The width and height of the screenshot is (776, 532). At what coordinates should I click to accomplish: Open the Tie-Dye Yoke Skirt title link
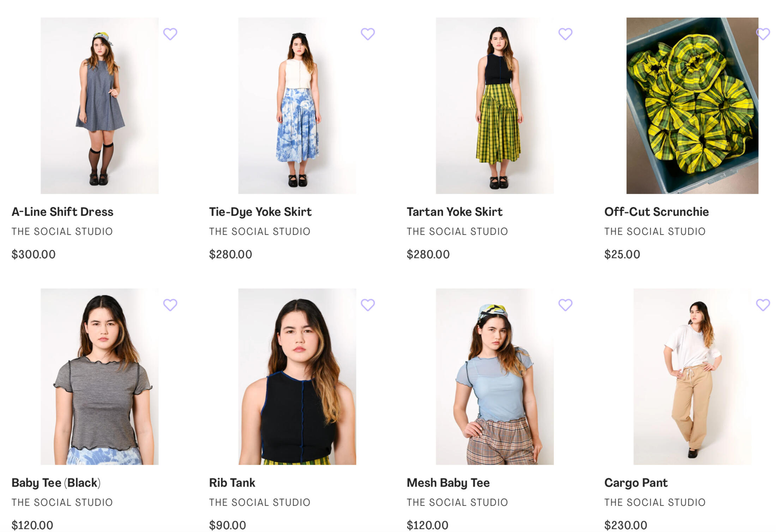tap(260, 212)
